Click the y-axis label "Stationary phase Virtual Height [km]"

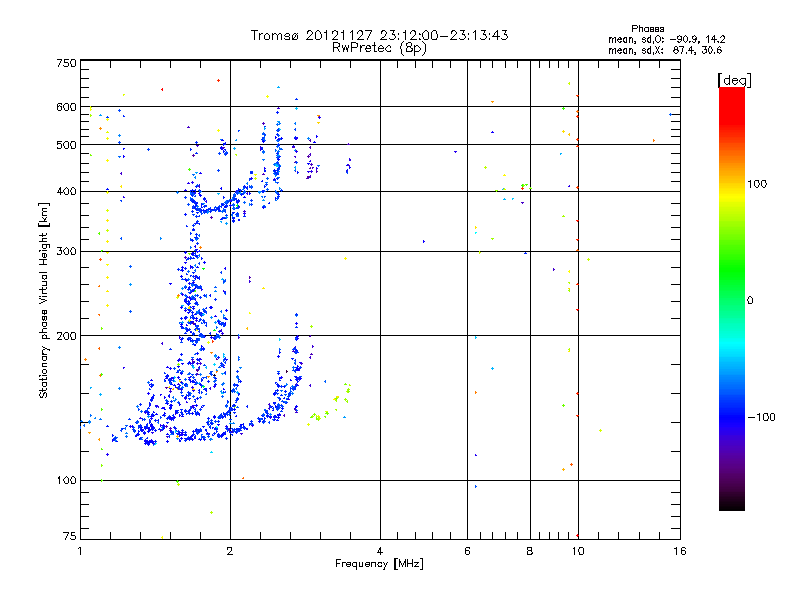(43, 301)
